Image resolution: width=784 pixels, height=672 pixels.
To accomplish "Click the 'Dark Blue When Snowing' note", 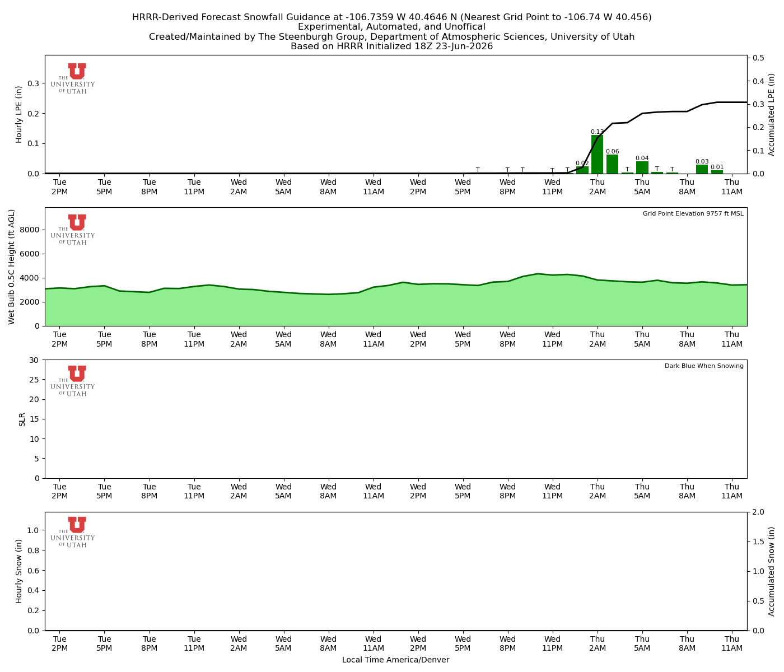I will [704, 366].
